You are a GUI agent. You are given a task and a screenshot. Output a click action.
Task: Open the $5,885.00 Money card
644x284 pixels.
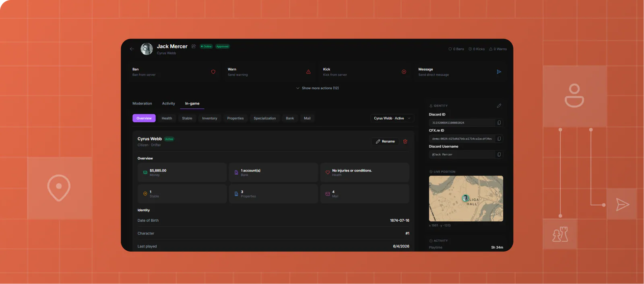[x=182, y=172]
